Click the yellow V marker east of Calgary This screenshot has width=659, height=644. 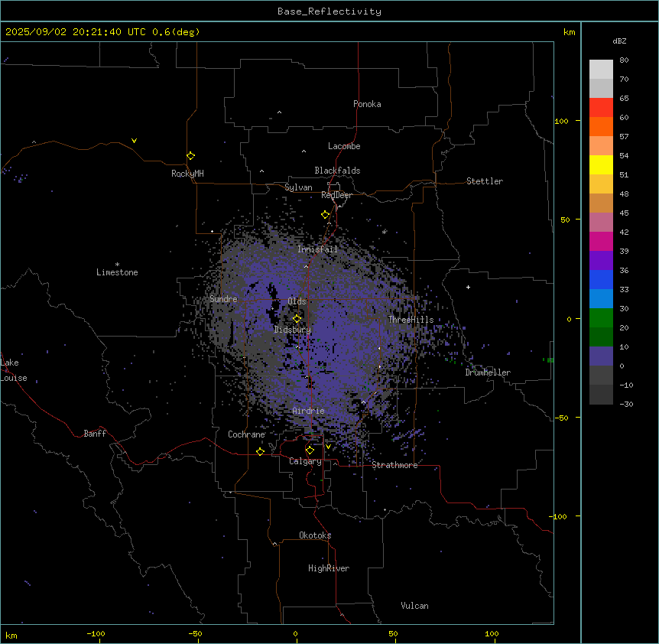(x=328, y=447)
